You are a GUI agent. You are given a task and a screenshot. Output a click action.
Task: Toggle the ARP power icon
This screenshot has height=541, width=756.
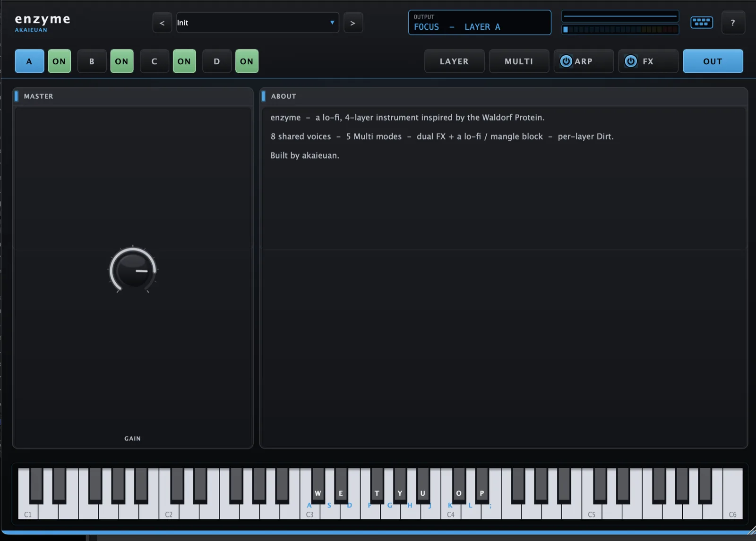coord(566,61)
